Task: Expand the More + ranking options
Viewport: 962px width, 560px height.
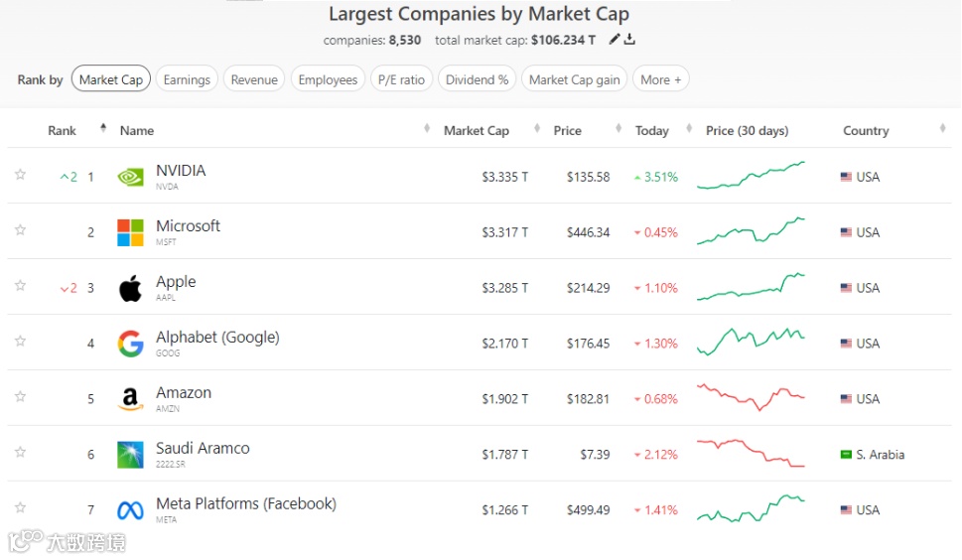Action: click(x=660, y=79)
